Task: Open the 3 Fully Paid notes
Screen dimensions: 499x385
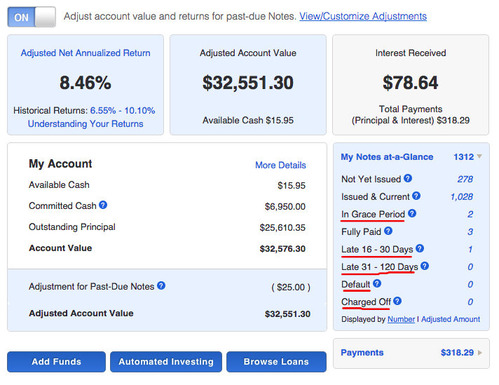Action: point(470,232)
